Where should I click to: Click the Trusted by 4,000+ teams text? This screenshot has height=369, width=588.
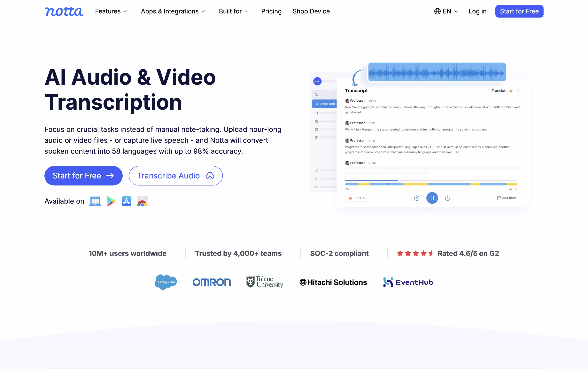(x=238, y=253)
